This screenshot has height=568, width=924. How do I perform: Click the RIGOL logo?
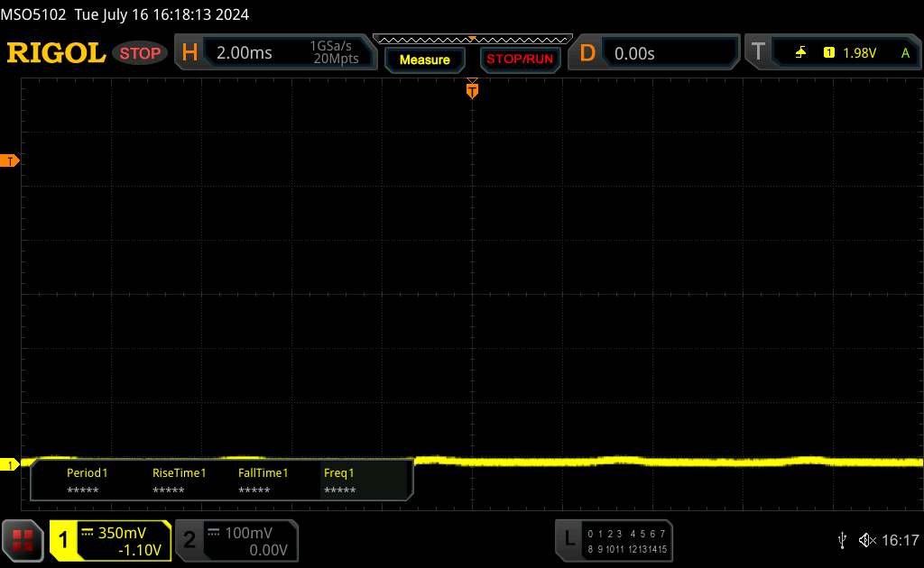click(56, 53)
